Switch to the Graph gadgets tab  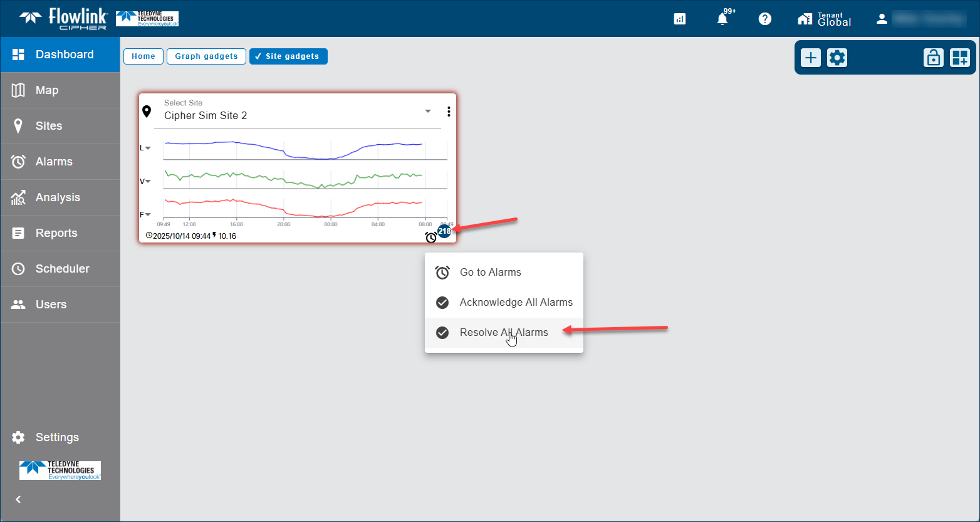point(206,56)
